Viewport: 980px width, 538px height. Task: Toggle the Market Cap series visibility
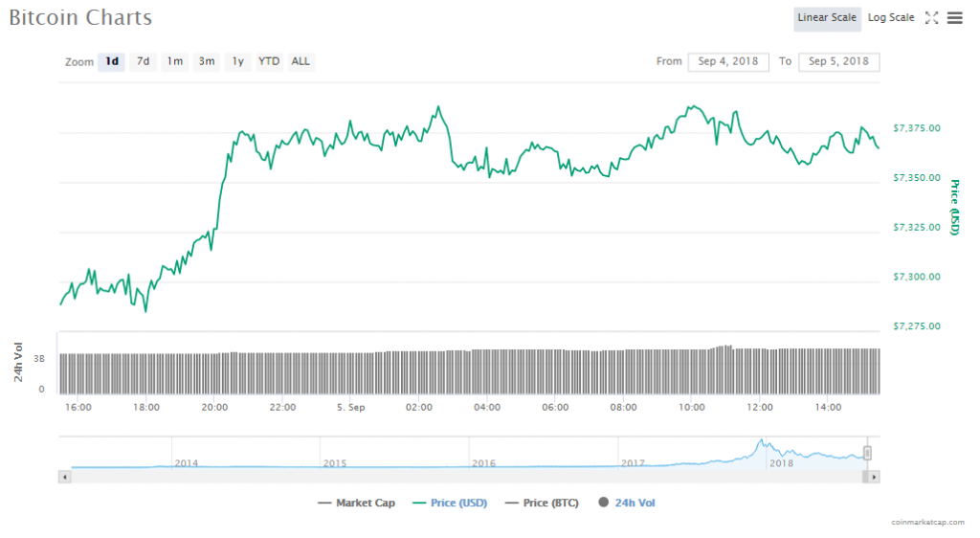click(x=356, y=503)
